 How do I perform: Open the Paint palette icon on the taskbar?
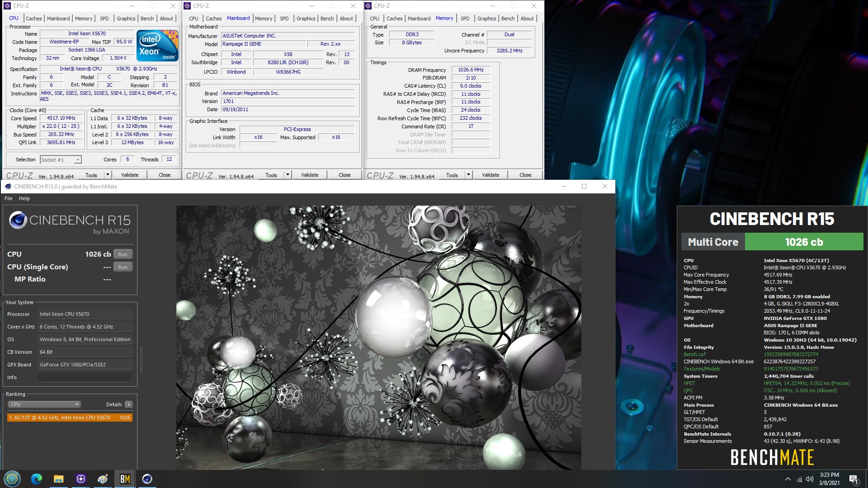point(103,479)
